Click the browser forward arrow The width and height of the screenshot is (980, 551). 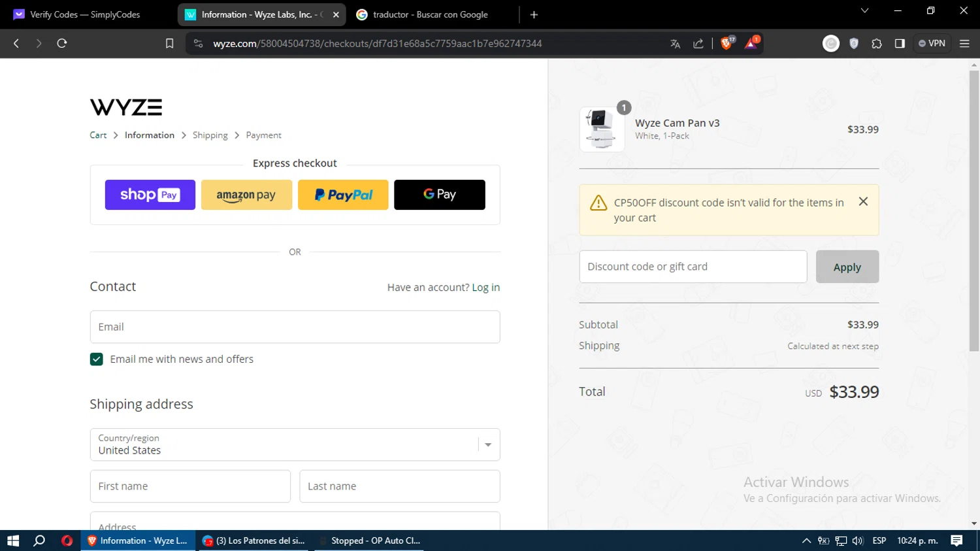coord(39,44)
